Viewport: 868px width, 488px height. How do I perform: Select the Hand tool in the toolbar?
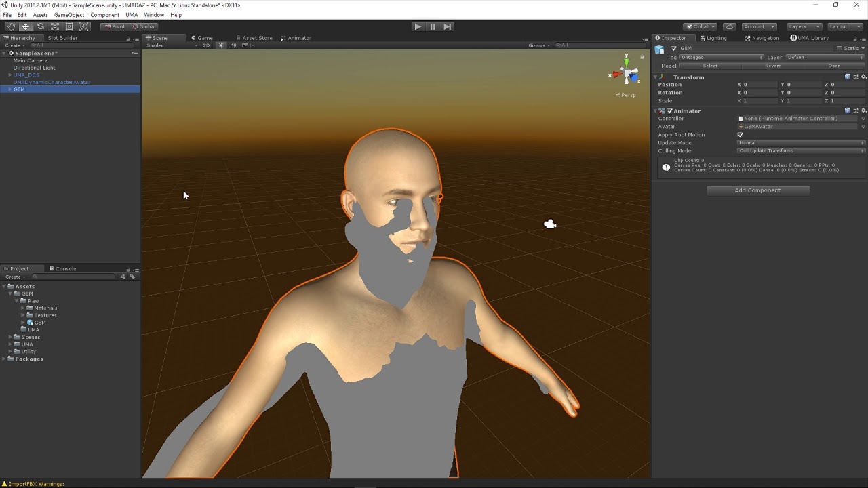click(x=11, y=26)
